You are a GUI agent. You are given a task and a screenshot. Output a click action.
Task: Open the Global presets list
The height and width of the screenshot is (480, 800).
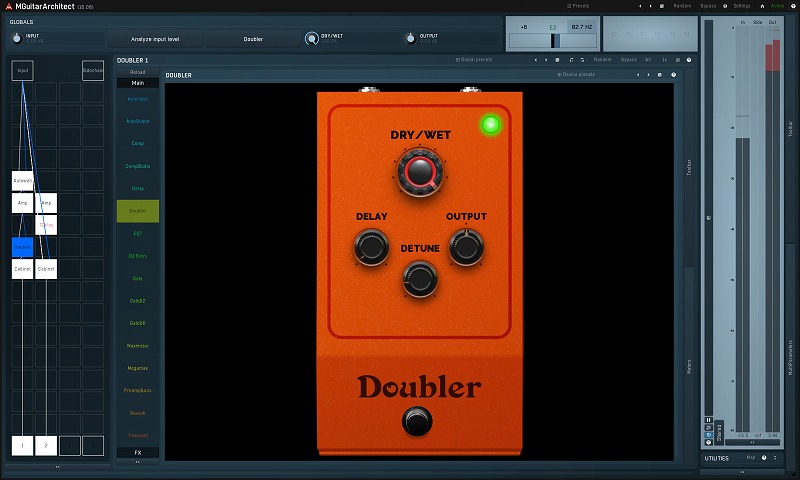[x=474, y=59]
